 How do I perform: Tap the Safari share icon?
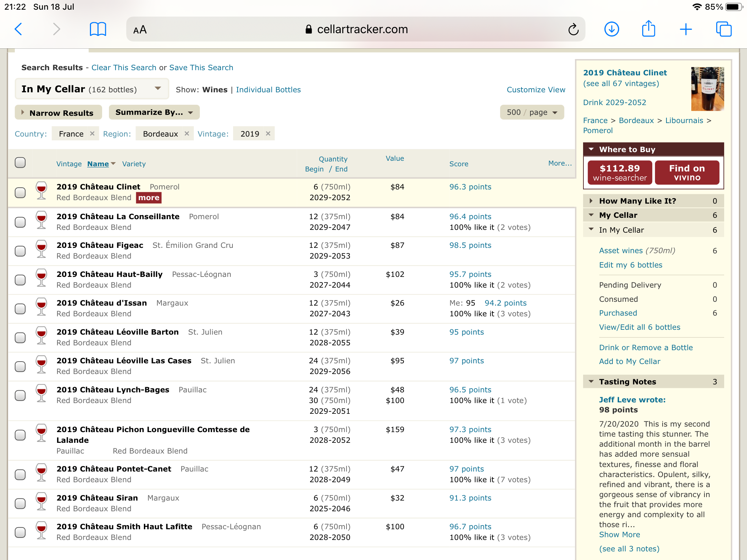coord(649,29)
